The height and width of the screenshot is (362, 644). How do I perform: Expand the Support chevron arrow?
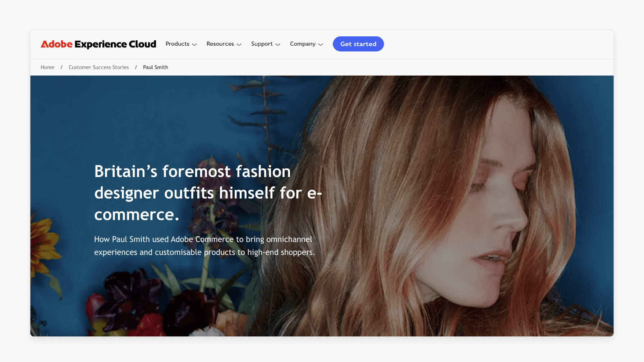point(278,44)
